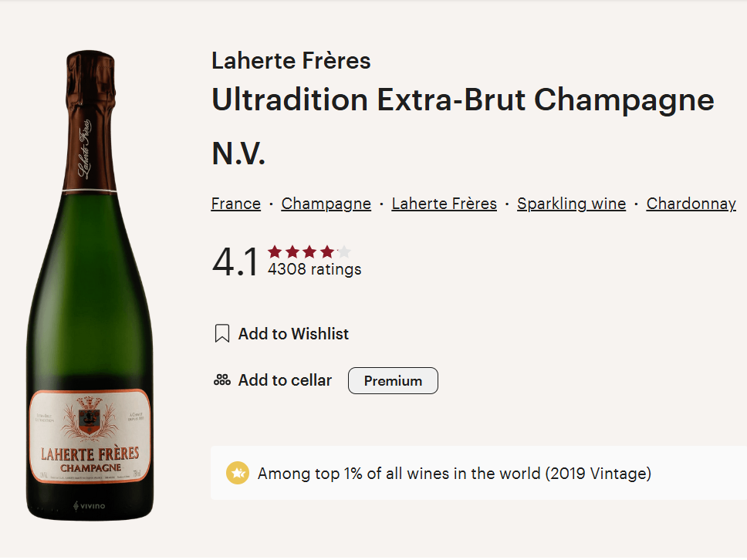Click Add to cellar text
The image size is (747, 560).
click(285, 380)
